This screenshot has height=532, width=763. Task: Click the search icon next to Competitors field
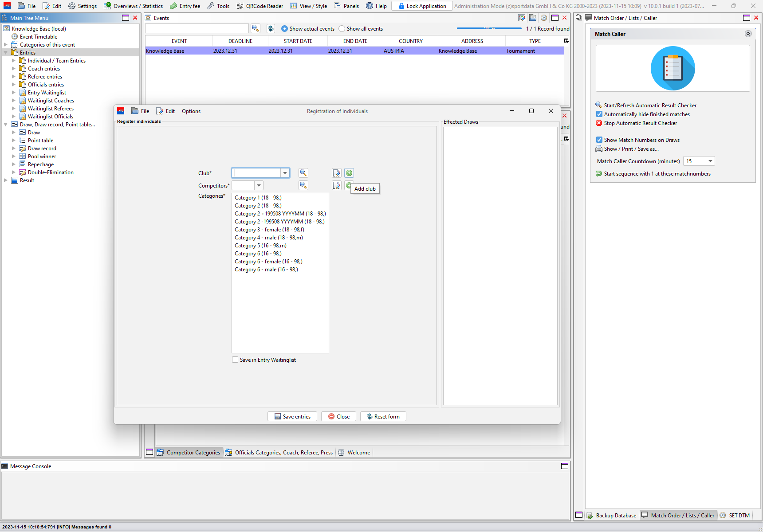coord(303,185)
